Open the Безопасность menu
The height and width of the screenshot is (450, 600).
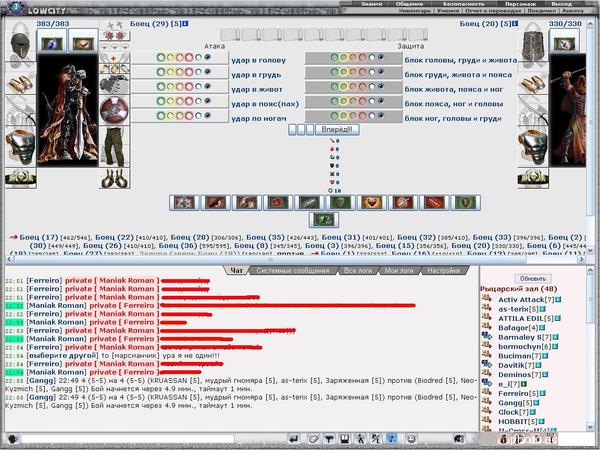click(x=463, y=4)
